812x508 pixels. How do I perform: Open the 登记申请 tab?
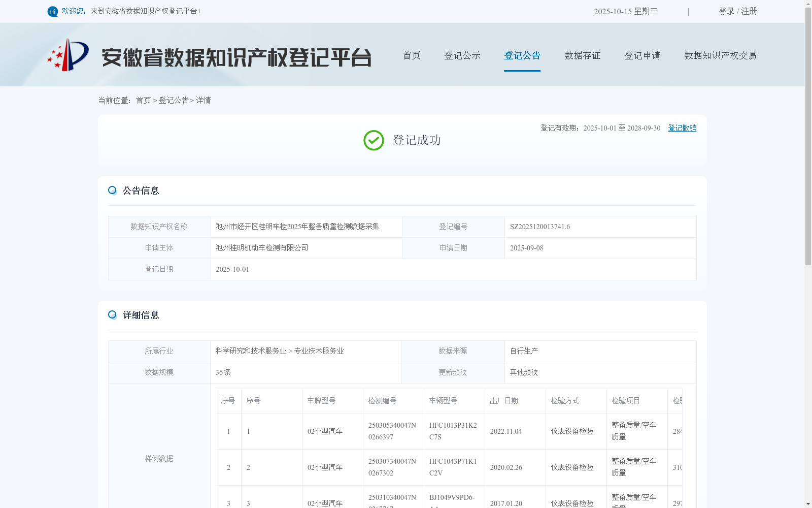pyautogui.click(x=642, y=55)
